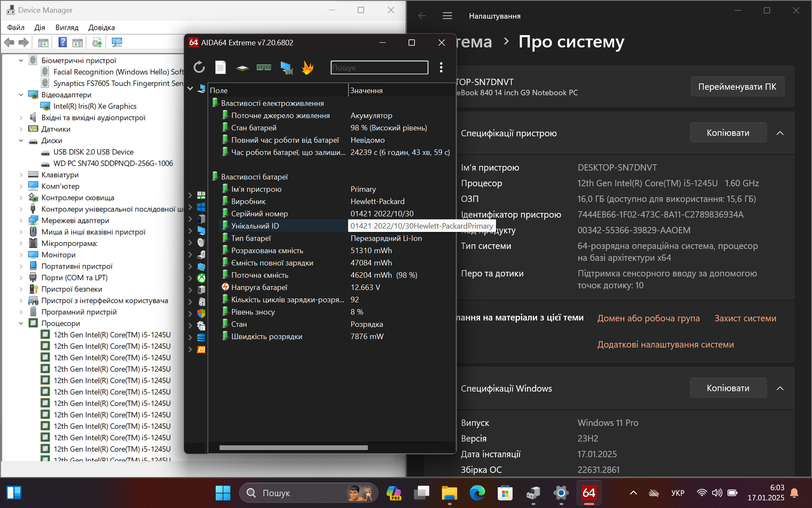Click the back arrow in Settings
The width and height of the screenshot is (812, 508).
pyautogui.click(x=422, y=16)
